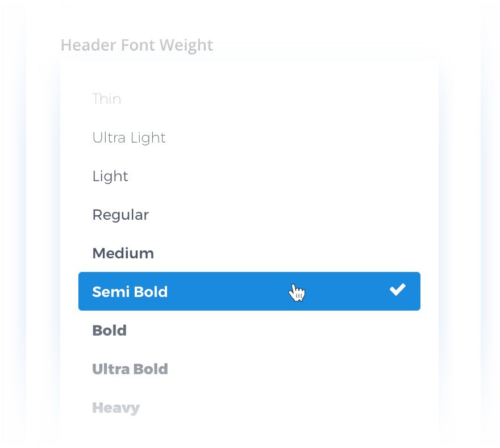Select the weight between Bold and Heavy
500x448 pixels.
(130, 369)
